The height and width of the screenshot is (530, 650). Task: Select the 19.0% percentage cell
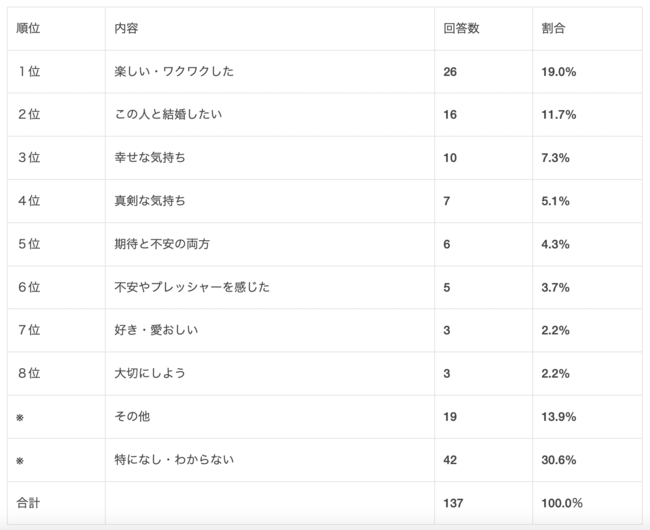[x=558, y=72]
